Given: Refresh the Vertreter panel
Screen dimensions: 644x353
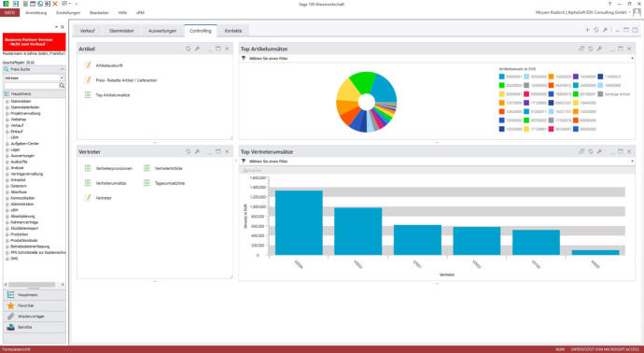Looking at the screenshot, I should (189, 151).
